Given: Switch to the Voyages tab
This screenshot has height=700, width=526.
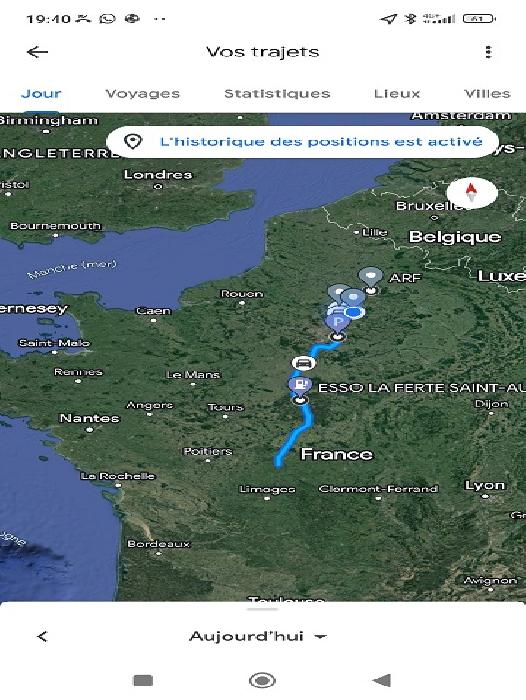Looking at the screenshot, I should (142, 94).
